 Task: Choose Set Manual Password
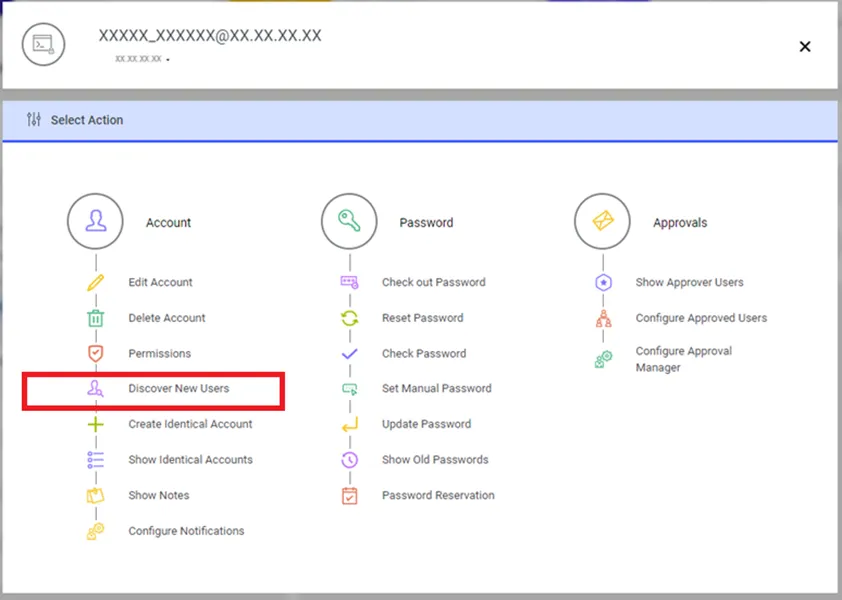[437, 388]
